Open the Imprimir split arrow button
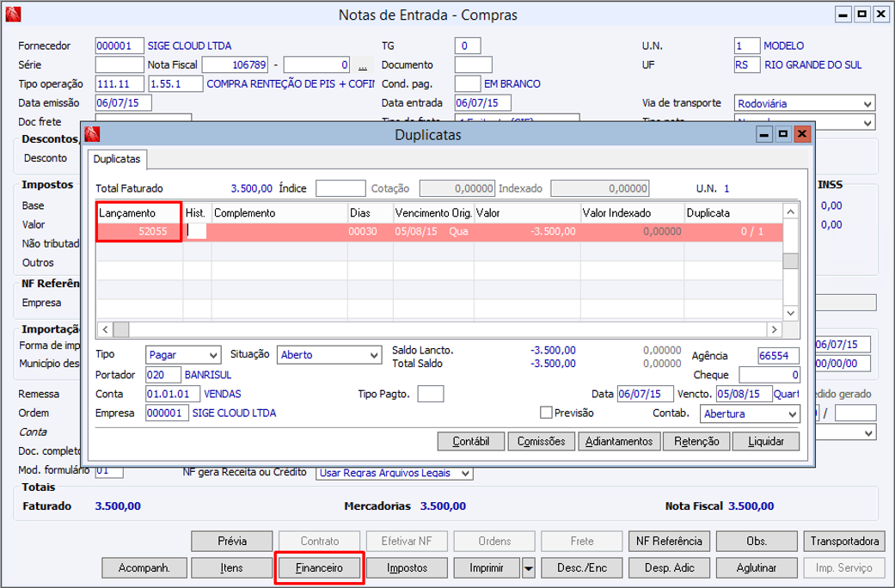 pyautogui.click(x=529, y=568)
